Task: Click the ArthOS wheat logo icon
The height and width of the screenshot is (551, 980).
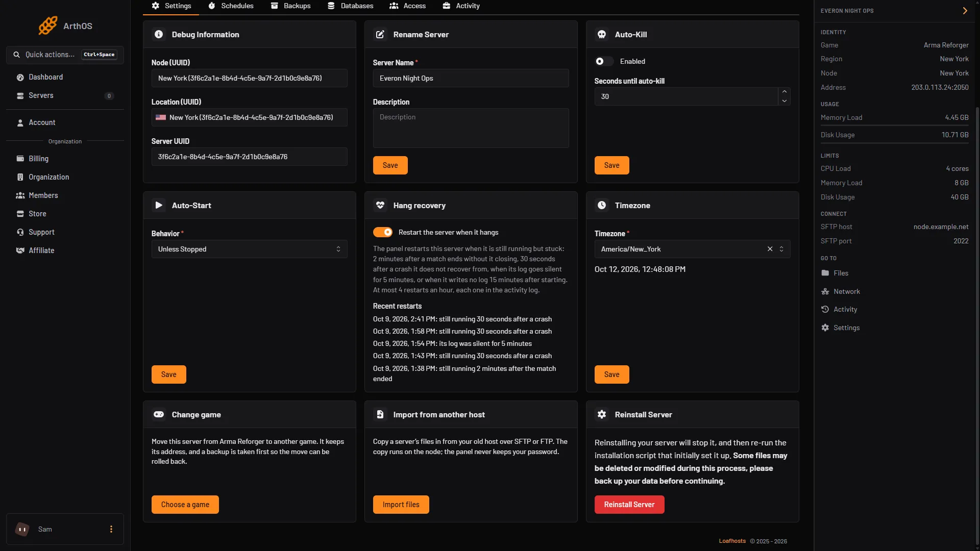Action: click(x=48, y=26)
